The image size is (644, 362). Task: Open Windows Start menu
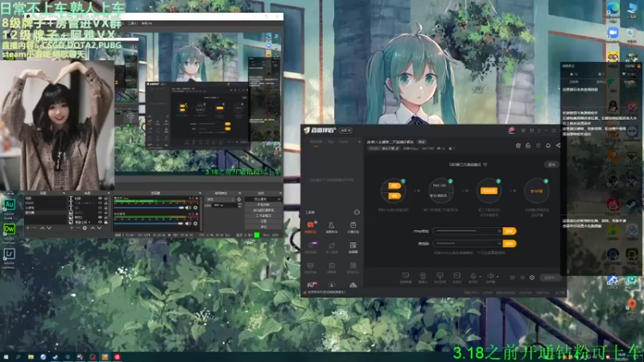click(x=6, y=357)
